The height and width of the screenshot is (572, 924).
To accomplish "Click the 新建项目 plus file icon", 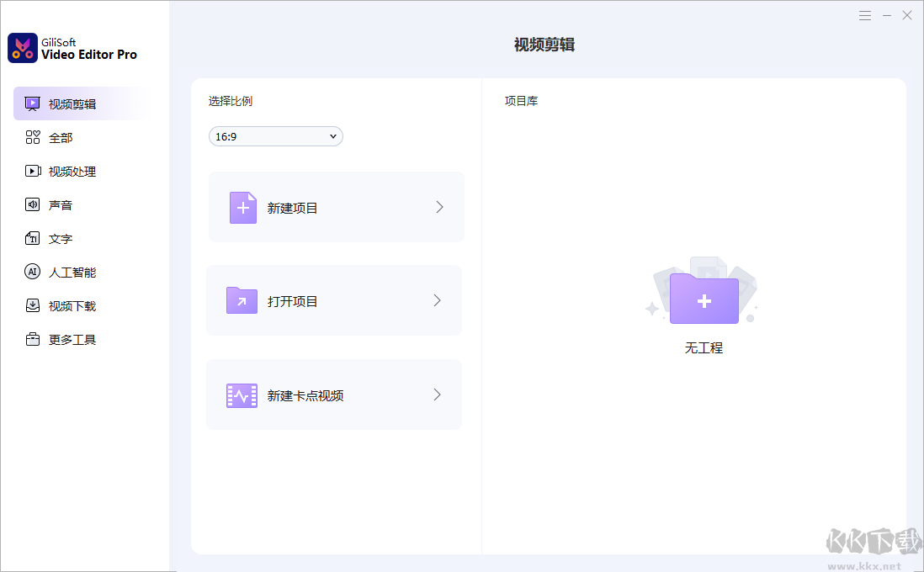I will (243, 208).
